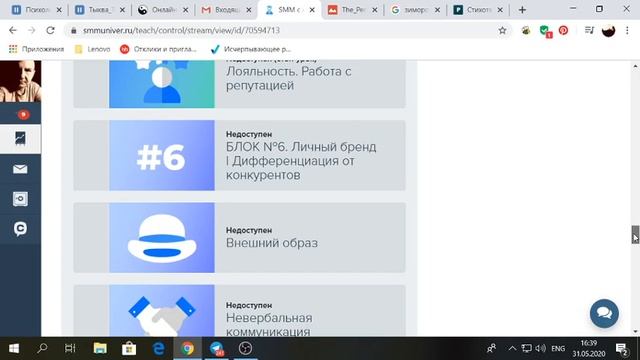The image size is (640, 360).
Task: Go back in browser history
Action: point(13,30)
